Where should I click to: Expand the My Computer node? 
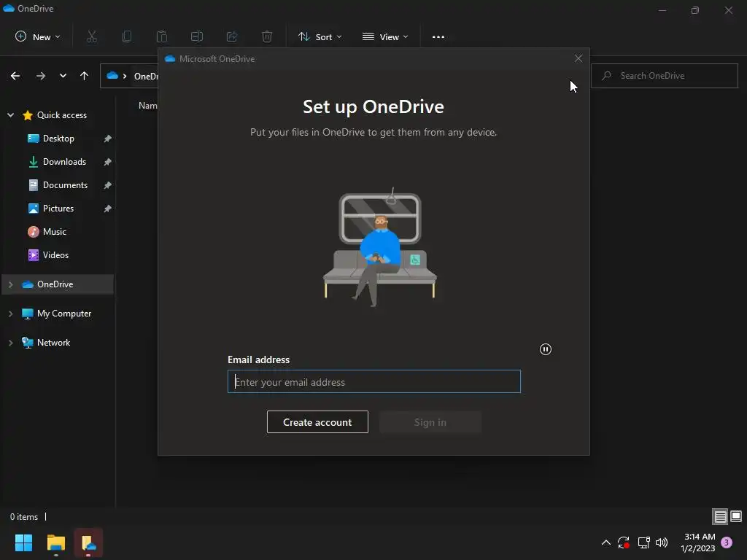pos(10,314)
